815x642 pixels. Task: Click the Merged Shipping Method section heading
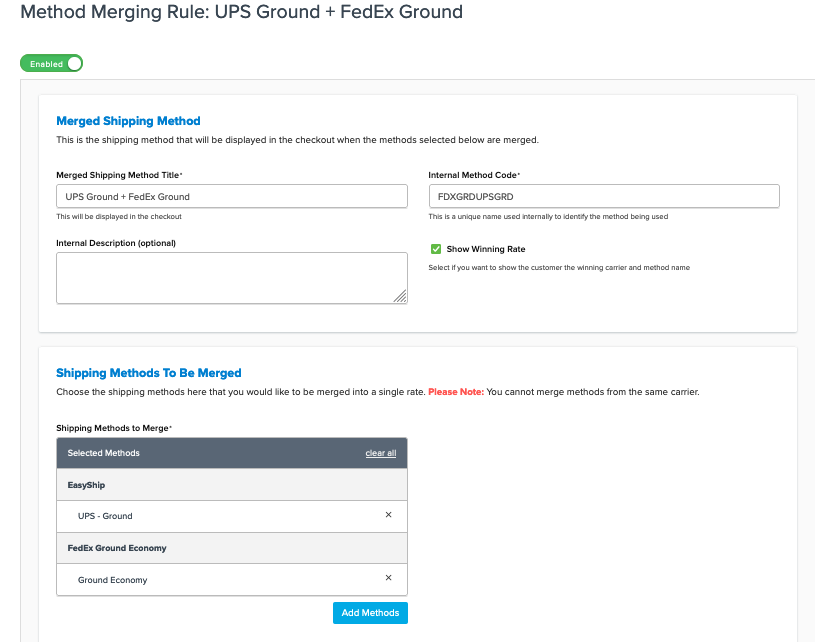coord(128,121)
